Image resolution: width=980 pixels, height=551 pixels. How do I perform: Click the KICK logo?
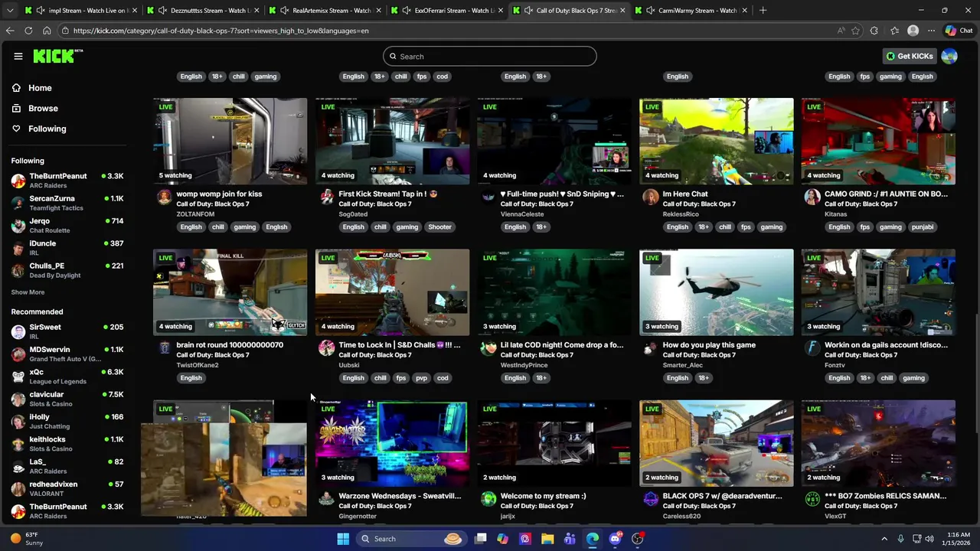point(57,56)
